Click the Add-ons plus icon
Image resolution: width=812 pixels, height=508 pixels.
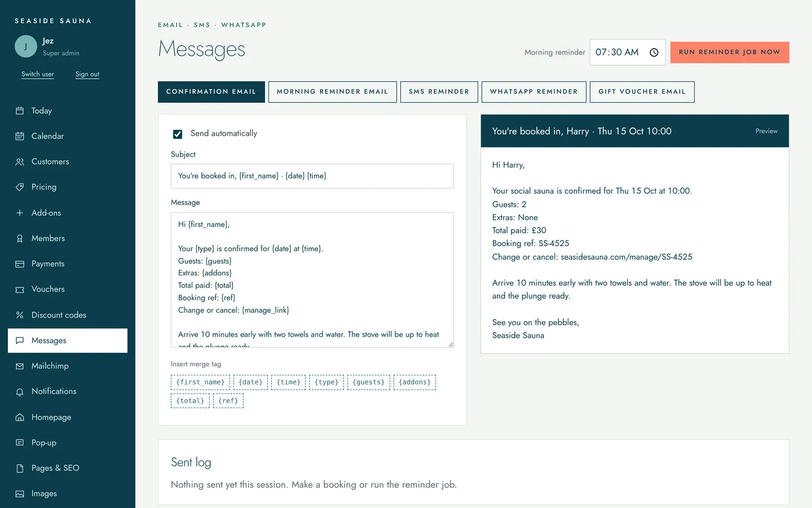(20, 213)
